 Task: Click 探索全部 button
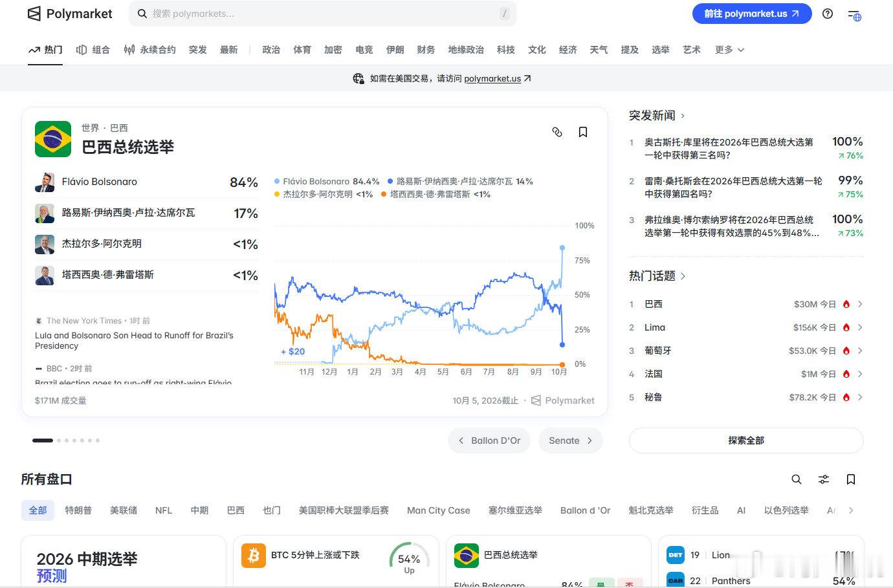746,441
